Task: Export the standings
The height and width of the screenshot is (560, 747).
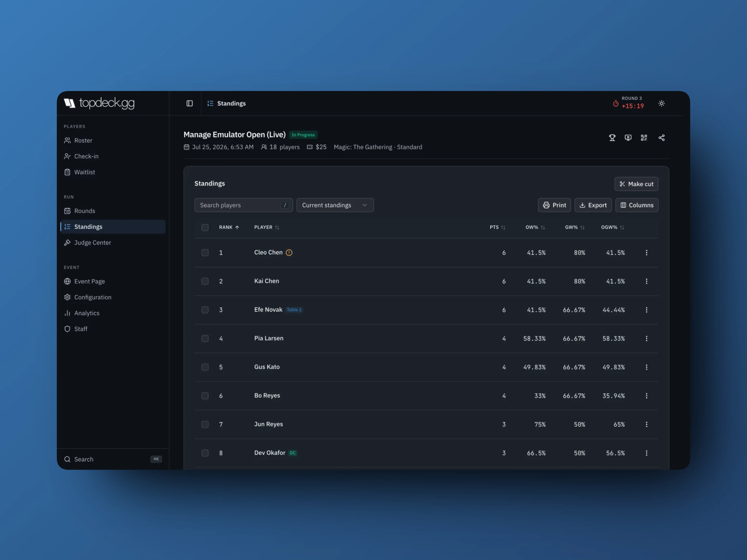Action: 593,205
